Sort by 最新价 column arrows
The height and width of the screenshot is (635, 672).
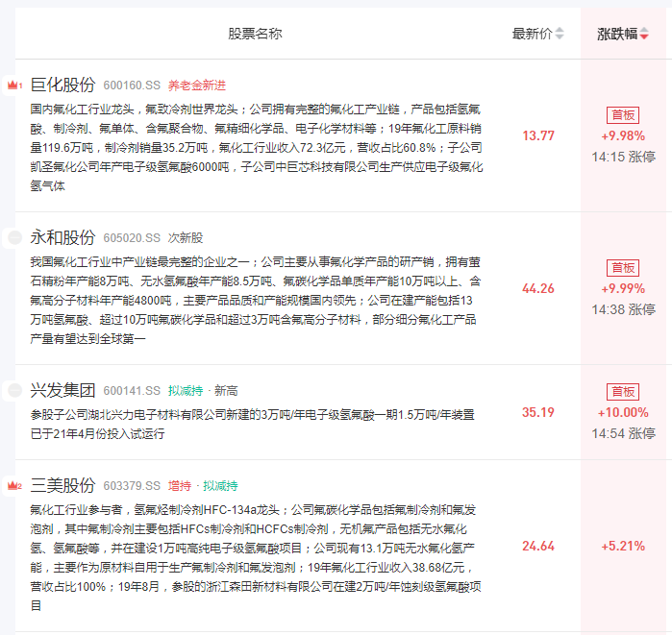click(x=559, y=34)
